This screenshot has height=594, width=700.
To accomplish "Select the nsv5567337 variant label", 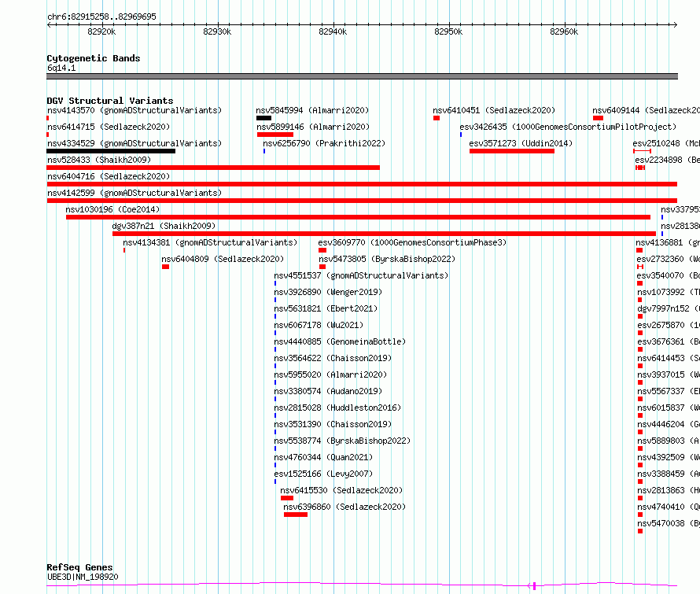I will (669, 391).
